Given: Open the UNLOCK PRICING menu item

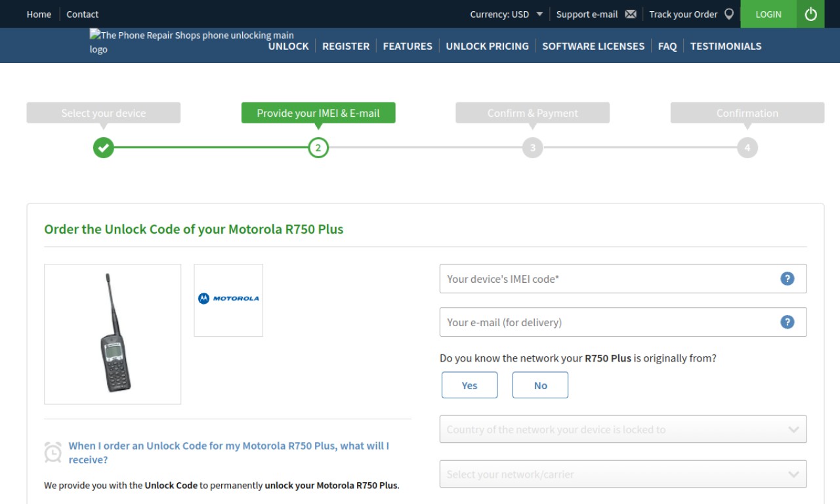Looking at the screenshot, I should tap(487, 46).
